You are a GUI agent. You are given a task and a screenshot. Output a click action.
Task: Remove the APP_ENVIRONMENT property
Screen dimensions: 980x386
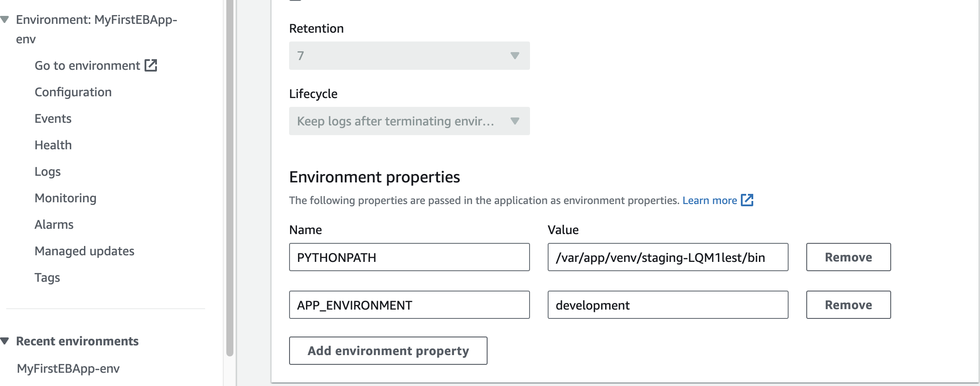coord(848,305)
